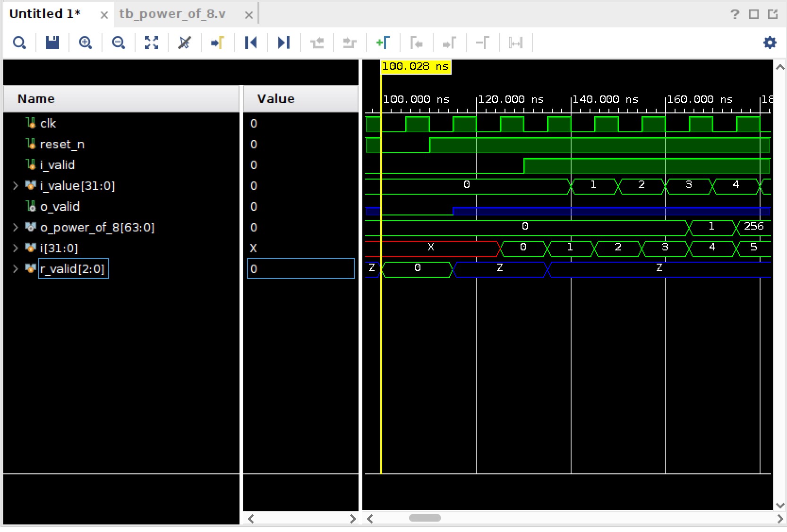Zoom out of the waveform
The width and height of the screenshot is (787, 532).
[x=119, y=43]
